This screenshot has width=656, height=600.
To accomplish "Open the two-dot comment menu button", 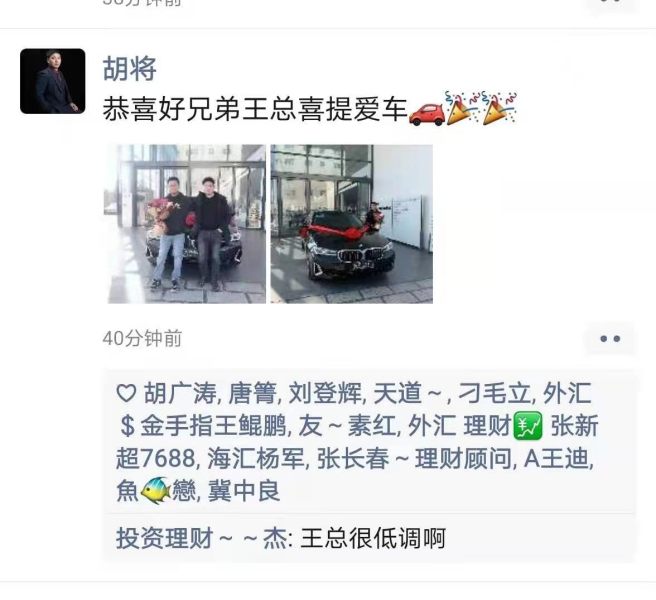I will [x=610, y=338].
